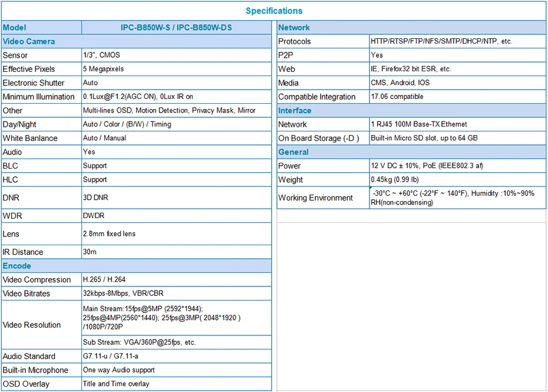Click the 'DWDR' value
The image size is (548, 392).
pos(93,215)
